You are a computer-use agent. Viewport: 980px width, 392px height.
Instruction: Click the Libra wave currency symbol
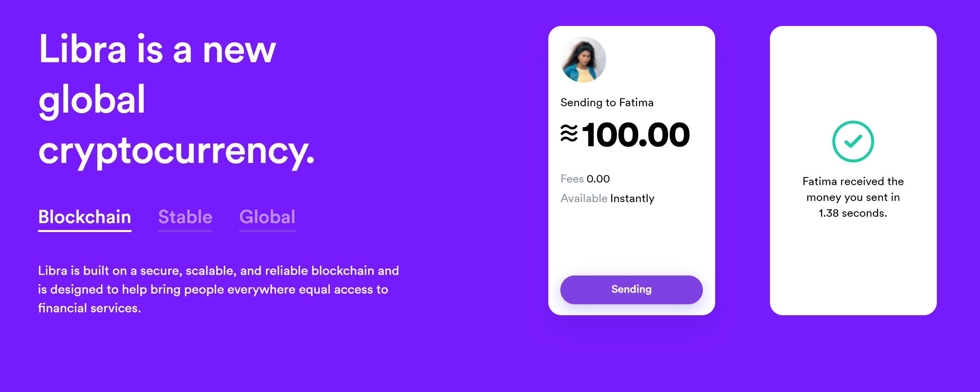[x=569, y=134]
